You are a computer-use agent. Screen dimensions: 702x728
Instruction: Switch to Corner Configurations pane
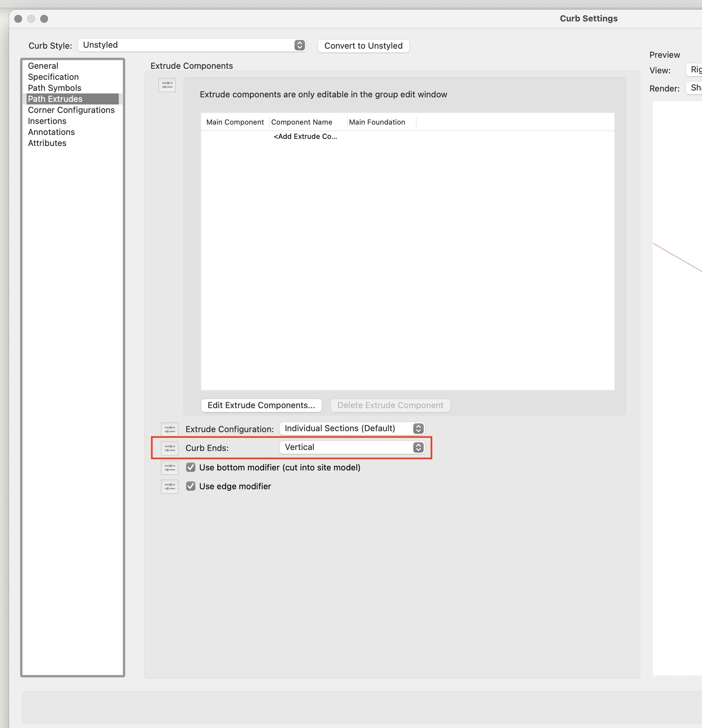pos(71,110)
